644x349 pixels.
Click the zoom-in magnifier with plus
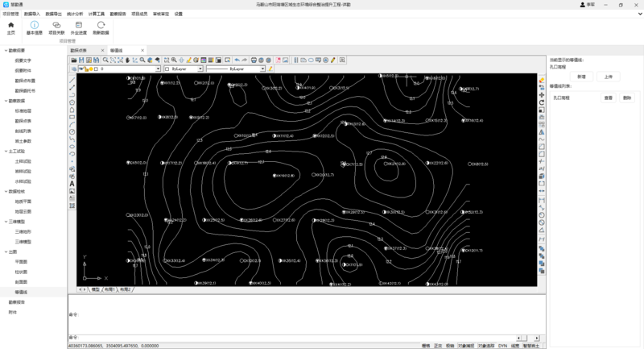pyautogui.click(x=174, y=60)
